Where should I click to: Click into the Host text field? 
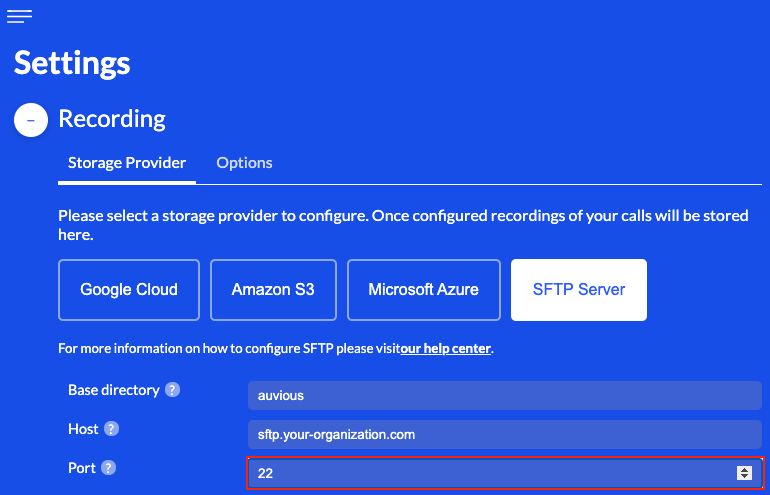tap(504, 434)
